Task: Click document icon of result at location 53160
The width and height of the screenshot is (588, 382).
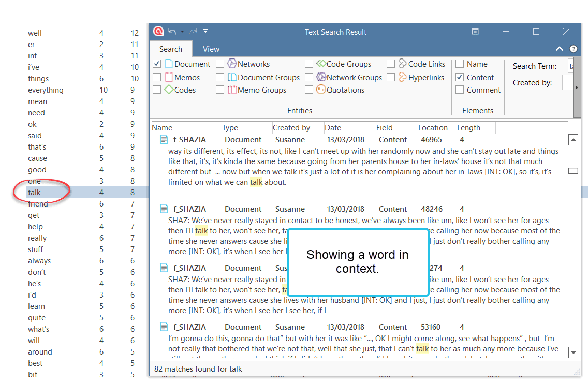Action: 164,327
